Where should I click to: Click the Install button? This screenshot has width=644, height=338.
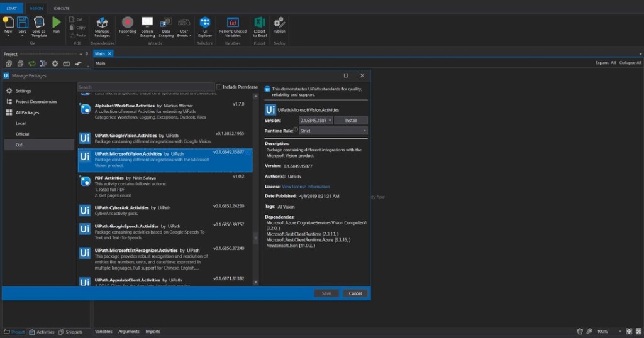point(351,120)
